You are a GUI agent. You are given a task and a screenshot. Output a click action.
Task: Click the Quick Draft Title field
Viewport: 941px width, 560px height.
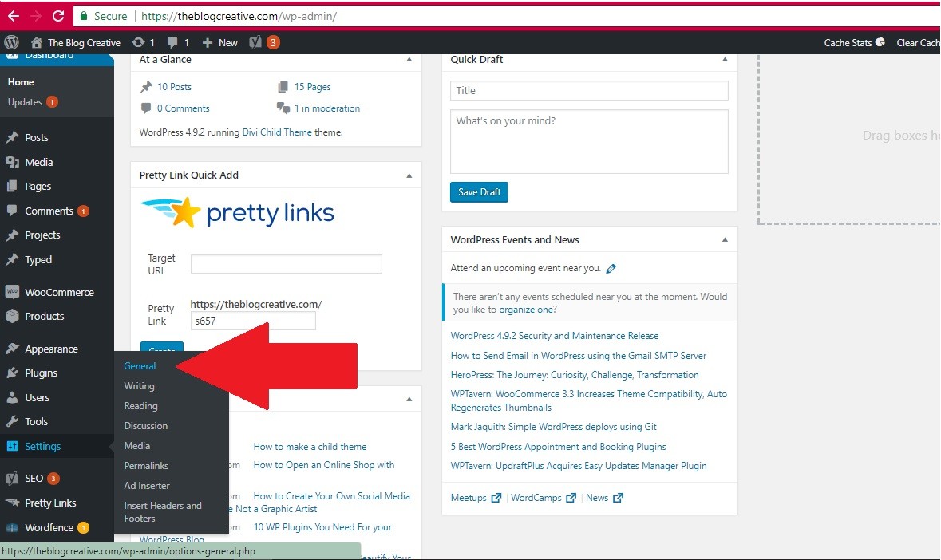[589, 90]
